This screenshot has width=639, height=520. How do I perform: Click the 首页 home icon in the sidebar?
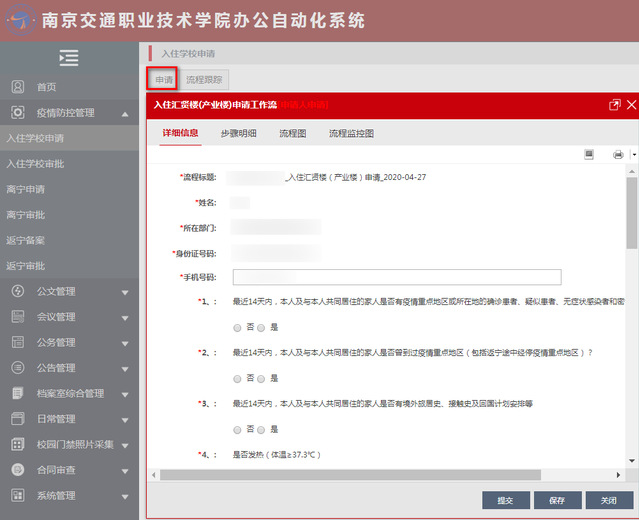coord(17,87)
